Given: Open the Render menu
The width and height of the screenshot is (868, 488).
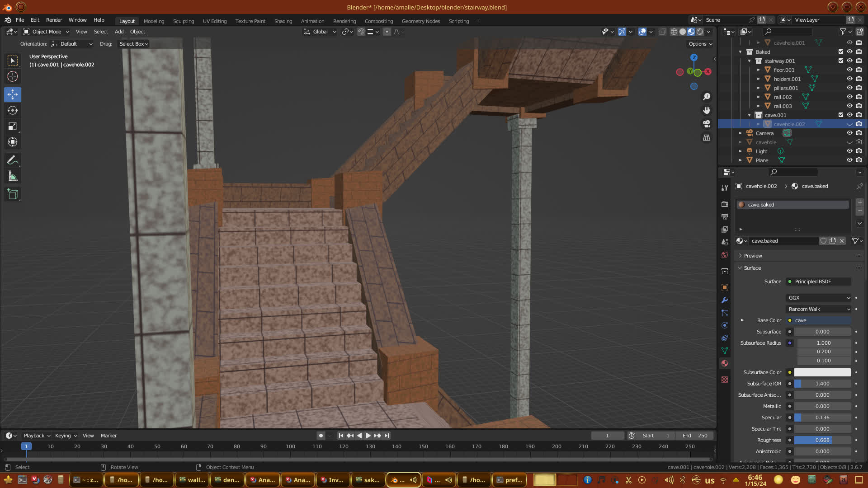Looking at the screenshot, I should tap(54, 20).
